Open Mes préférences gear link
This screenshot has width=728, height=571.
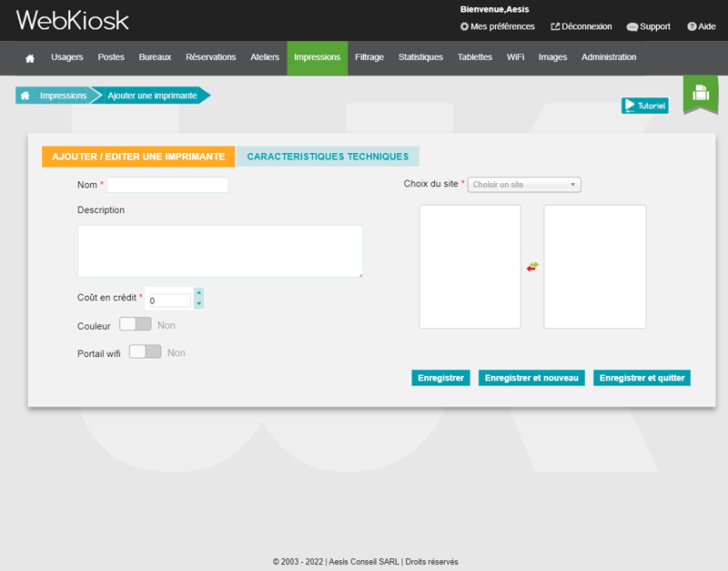tap(497, 26)
